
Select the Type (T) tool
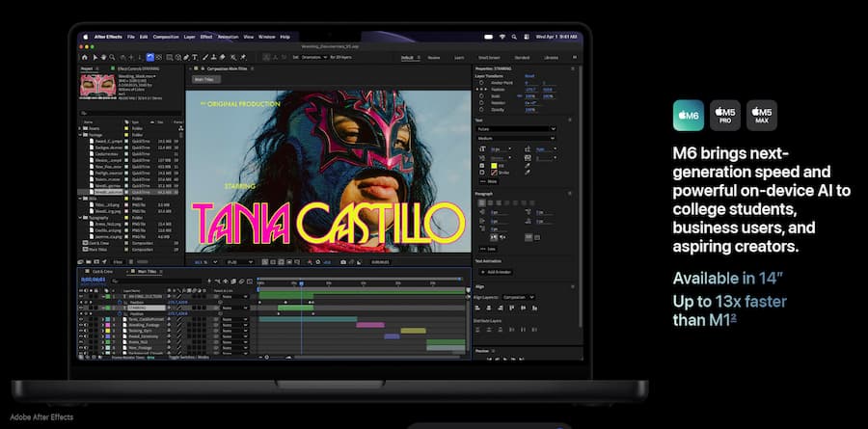[194, 57]
